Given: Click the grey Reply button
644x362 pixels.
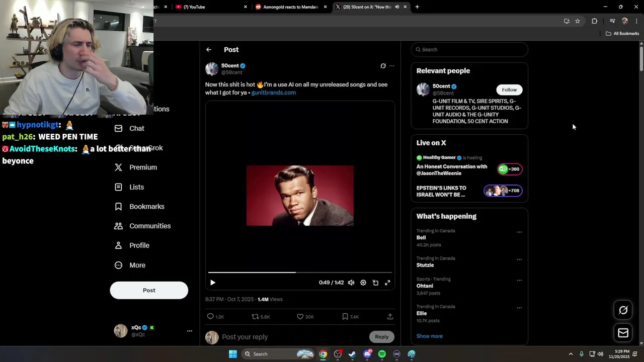Looking at the screenshot, I should [381, 337].
